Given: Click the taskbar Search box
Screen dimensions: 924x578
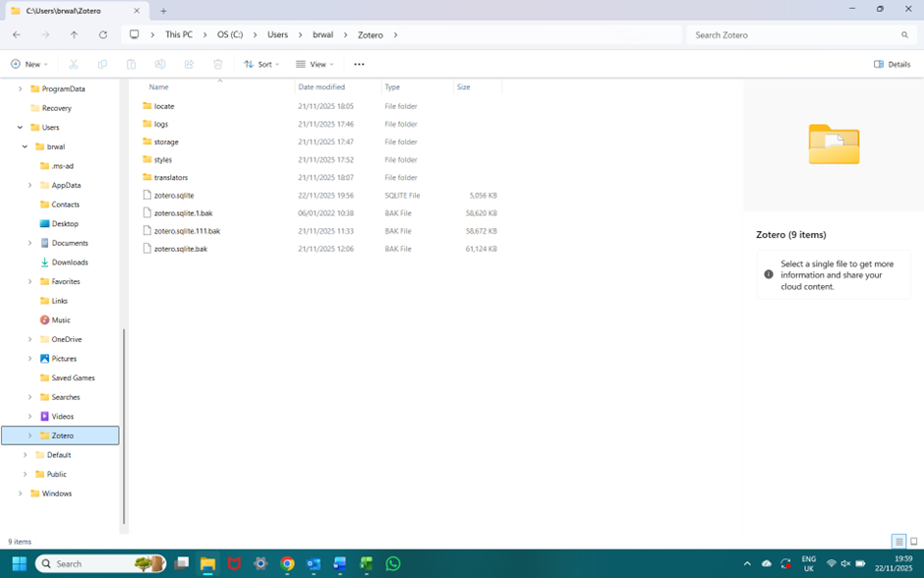Looking at the screenshot, I should click(x=101, y=564).
